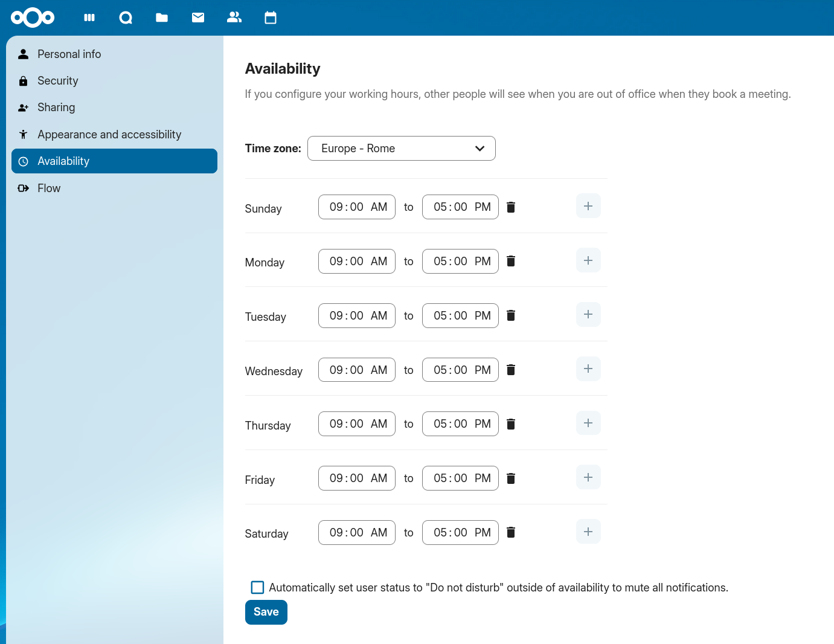Viewport: 834px width, 644px height.
Task: Add a second slot to Friday
Action: [588, 477]
